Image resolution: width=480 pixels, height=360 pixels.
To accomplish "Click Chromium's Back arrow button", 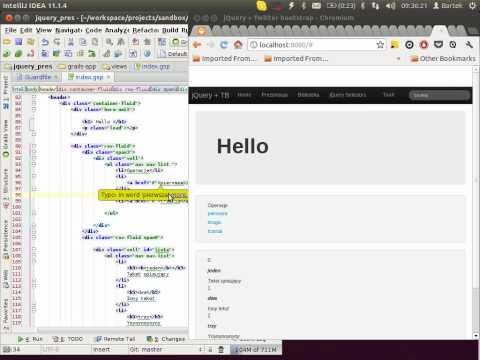I will (197, 45).
